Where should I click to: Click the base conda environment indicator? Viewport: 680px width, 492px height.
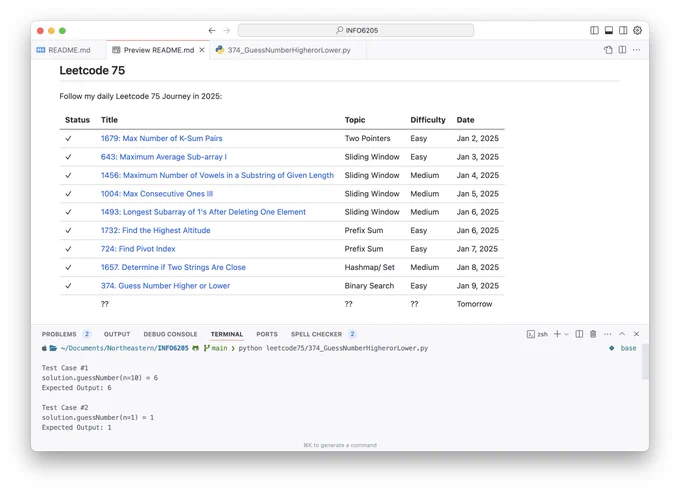click(x=623, y=348)
